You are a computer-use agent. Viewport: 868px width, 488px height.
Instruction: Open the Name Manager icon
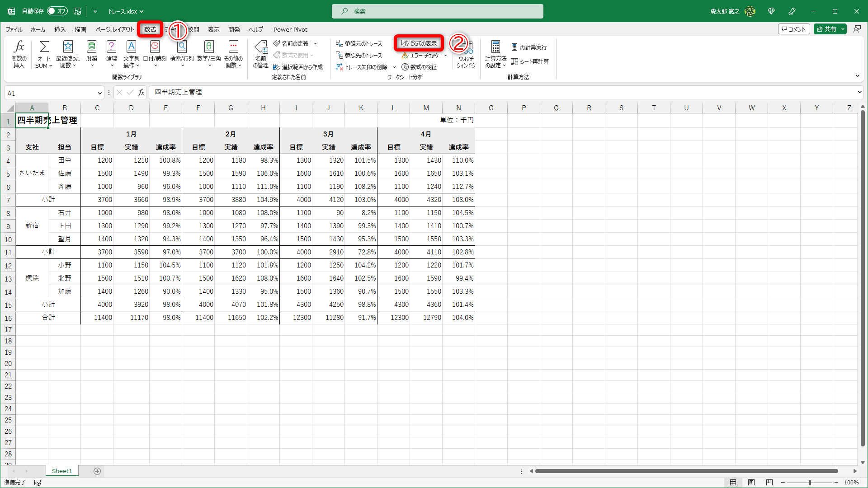[x=261, y=47]
